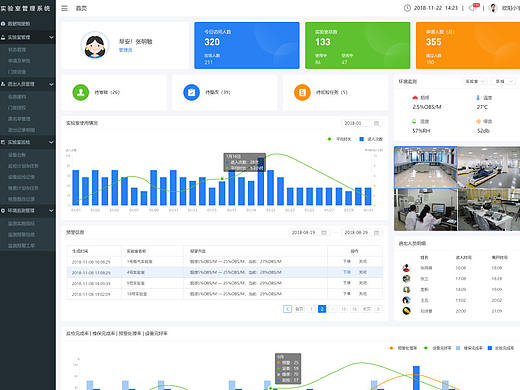The image size is (520, 390).
Task: Go to next page using pagination right arrow
Action: tap(378, 309)
